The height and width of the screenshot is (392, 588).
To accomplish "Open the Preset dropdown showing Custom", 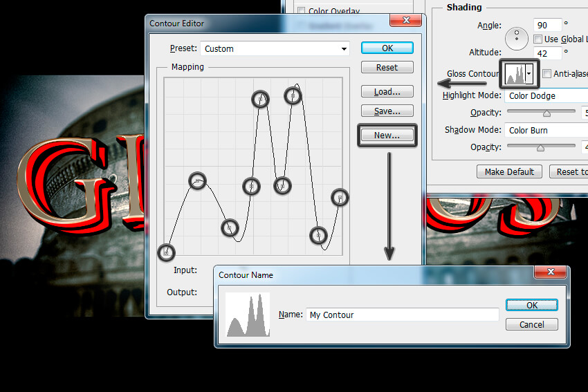I will coord(275,48).
